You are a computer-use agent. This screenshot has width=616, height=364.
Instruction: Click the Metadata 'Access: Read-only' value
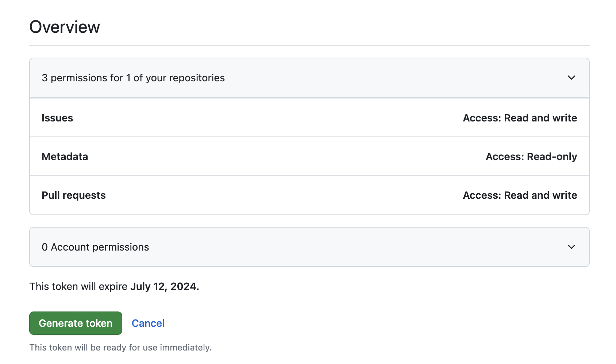531,156
